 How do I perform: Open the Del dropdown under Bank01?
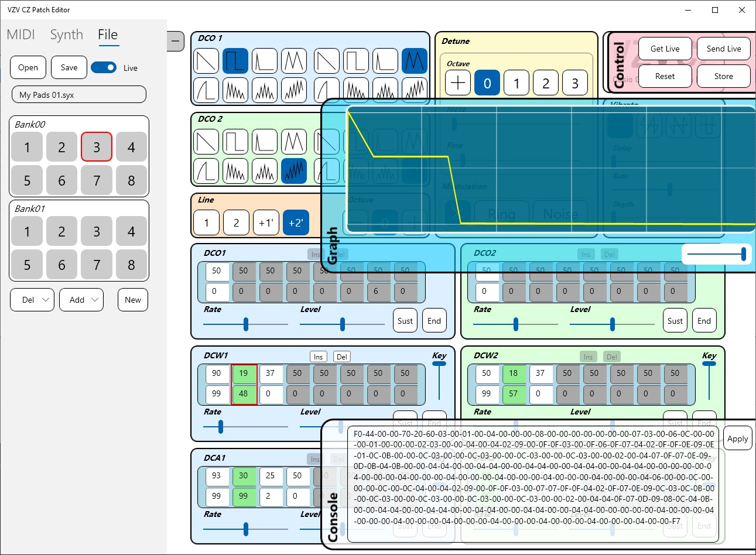(x=32, y=300)
